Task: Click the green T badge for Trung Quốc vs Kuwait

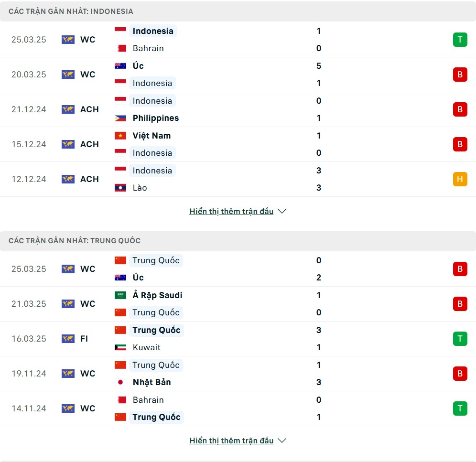Action: [460, 339]
